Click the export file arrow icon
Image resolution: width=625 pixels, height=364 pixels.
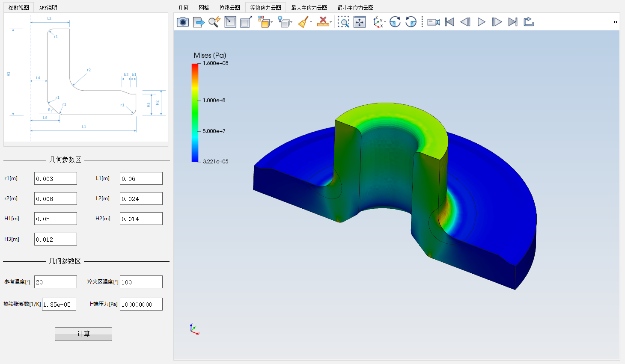(x=199, y=22)
